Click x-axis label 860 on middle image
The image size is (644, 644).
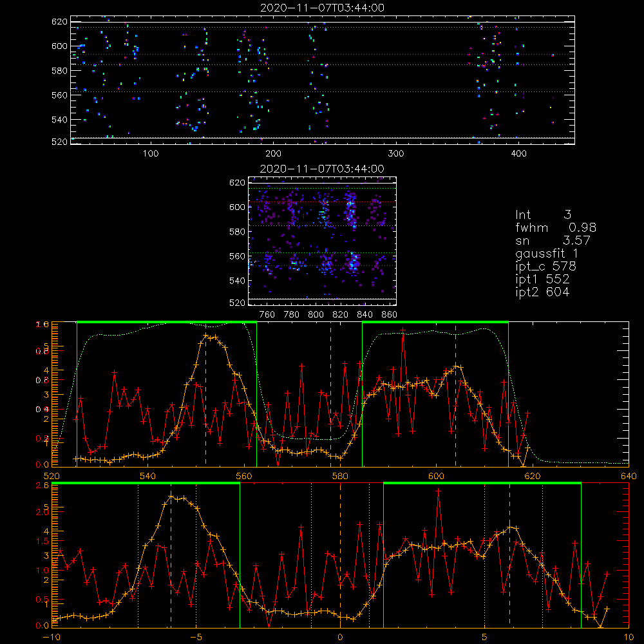tap(390, 315)
